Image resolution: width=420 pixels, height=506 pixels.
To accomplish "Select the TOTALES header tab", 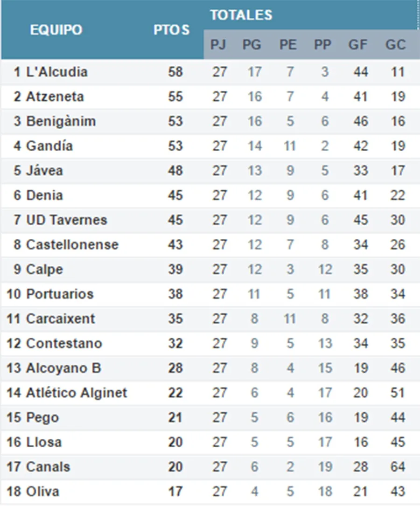I will [x=241, y=15].
